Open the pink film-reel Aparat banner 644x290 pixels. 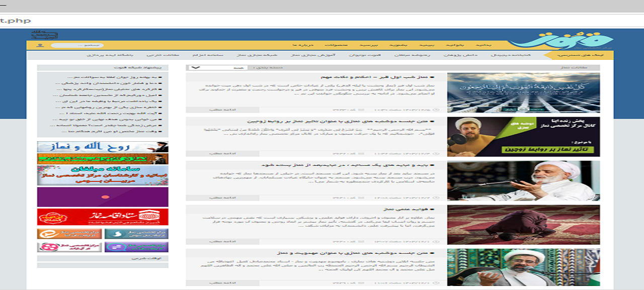[x=69, y=247]
